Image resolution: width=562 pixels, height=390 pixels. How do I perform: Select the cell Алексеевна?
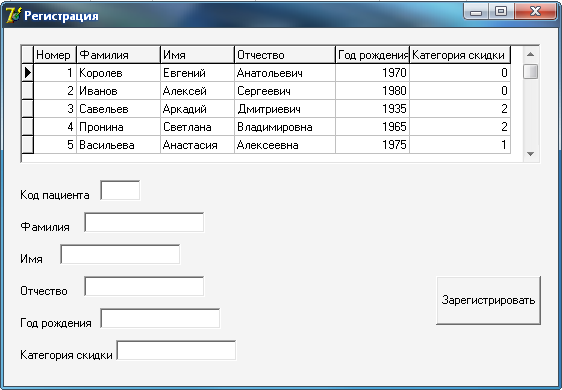[285, 144]
